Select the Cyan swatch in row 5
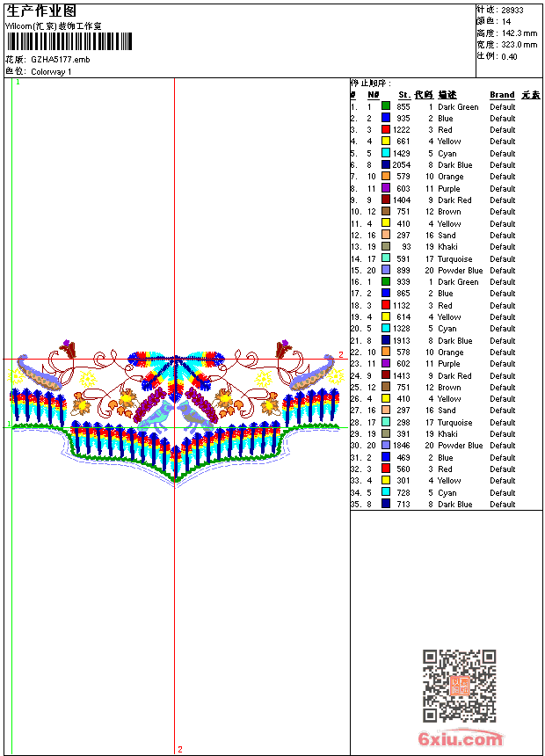This screenshot has width=545, height=756. [386, 152]
